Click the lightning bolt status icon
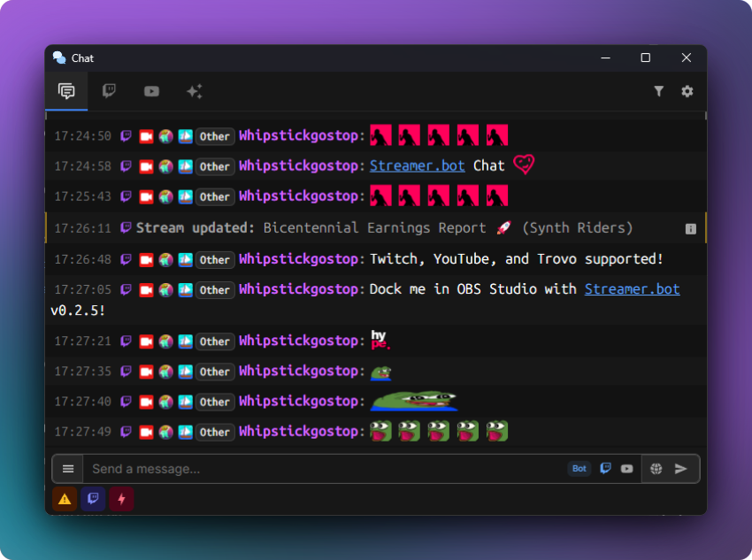This screenshot has height=560, width=752. (x=121, y=498)
